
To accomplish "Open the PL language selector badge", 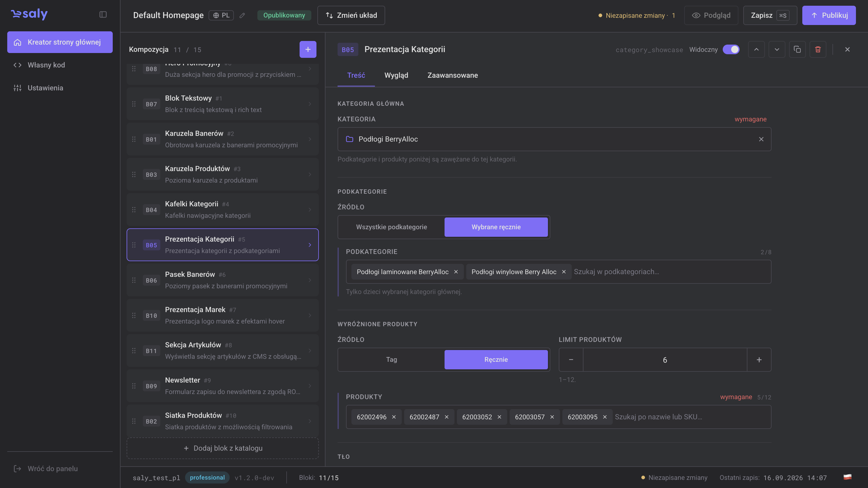I will [221, 15].
